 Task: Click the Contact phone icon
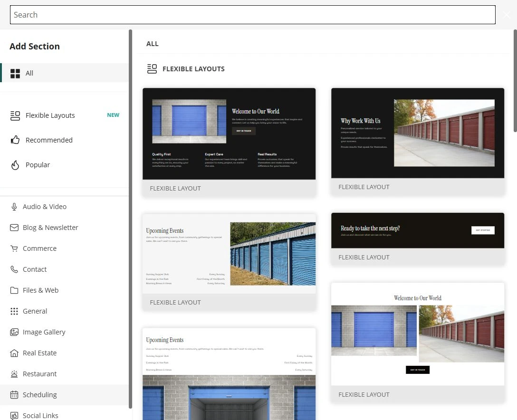[x=14, y=269]
